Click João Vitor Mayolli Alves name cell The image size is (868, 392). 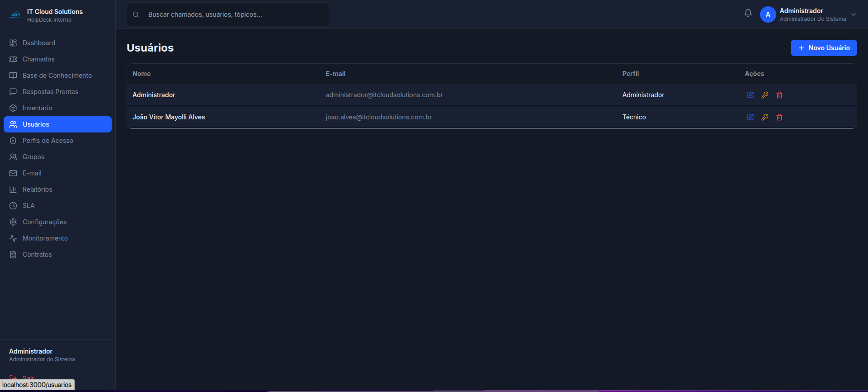169,117
